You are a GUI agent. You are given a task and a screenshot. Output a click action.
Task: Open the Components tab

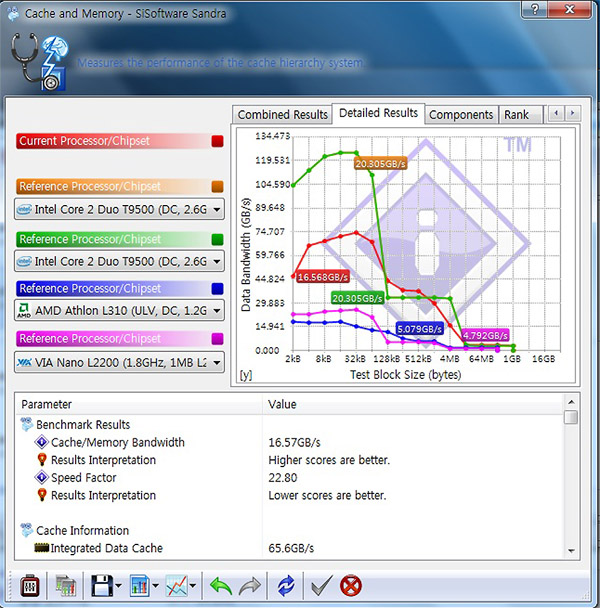[x=461, y=115]
